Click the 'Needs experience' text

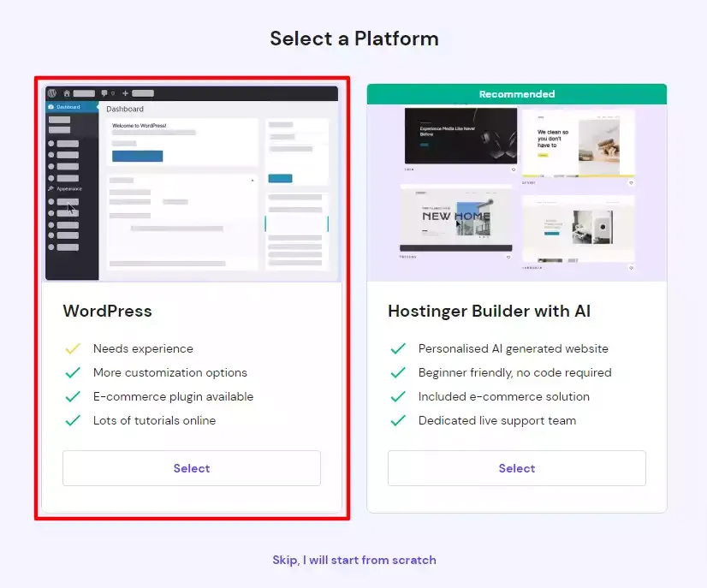pyautogui.click(x=143, y=348)
